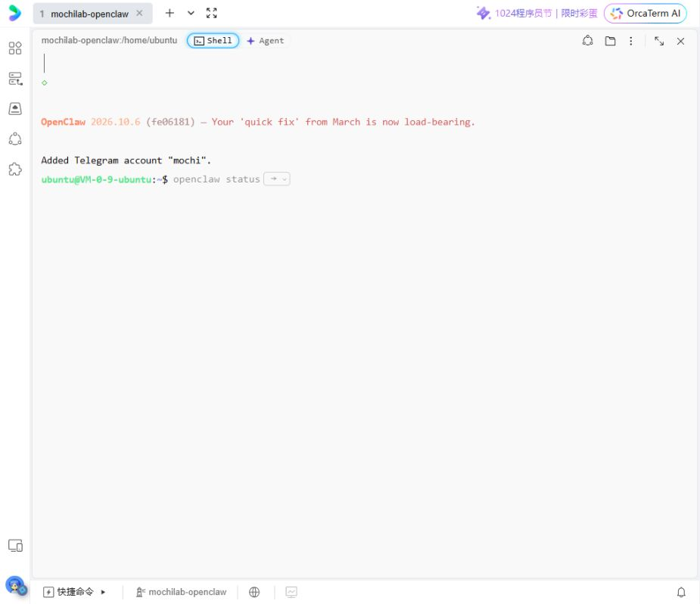Viewport: 700px width, 604px height.
Task: Toggle fullscreen with the expand-corners icon
Action: 212,13
